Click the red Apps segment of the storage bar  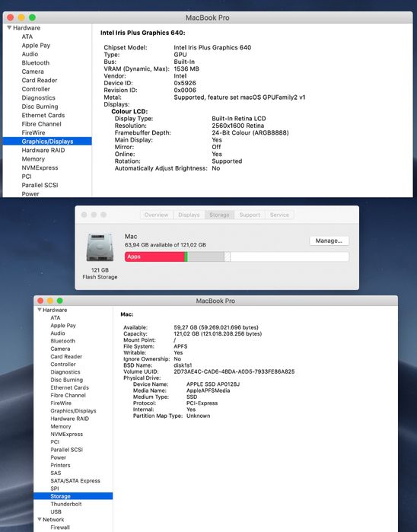pos(154,256)
